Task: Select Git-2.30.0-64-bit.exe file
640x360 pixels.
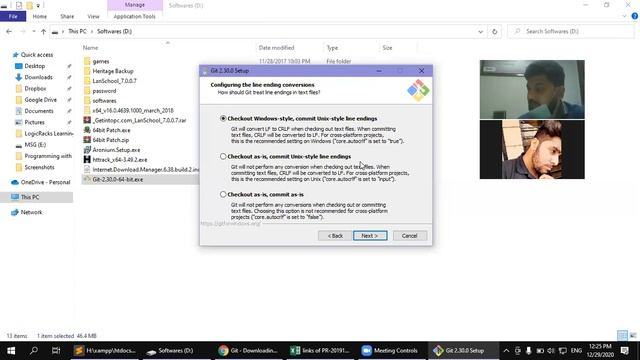Action: click(118, 179)
